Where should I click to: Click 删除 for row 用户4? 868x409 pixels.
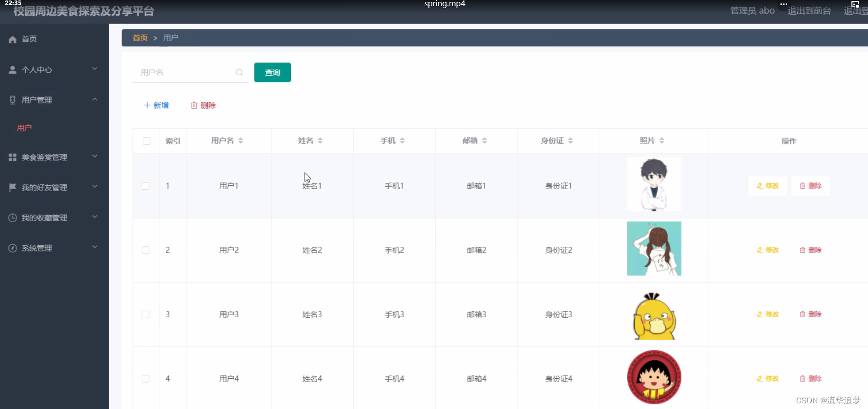(811, 379)
